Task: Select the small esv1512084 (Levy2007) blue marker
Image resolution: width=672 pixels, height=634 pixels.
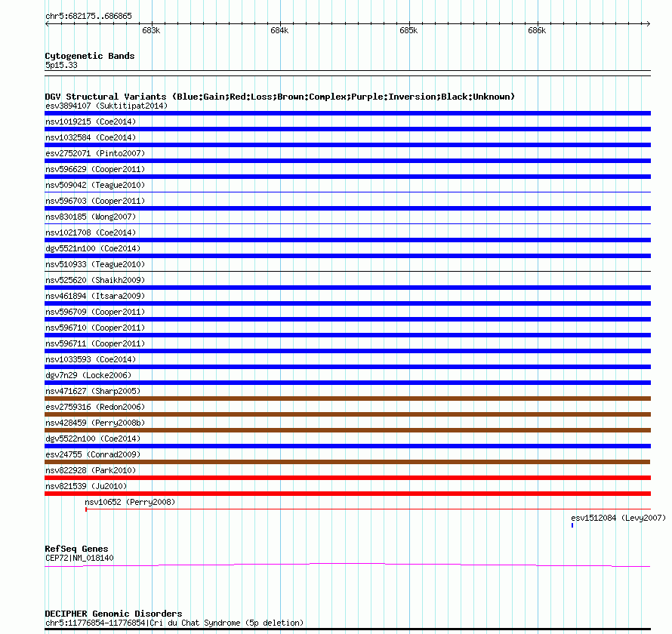Action: [x=572, y=525]
